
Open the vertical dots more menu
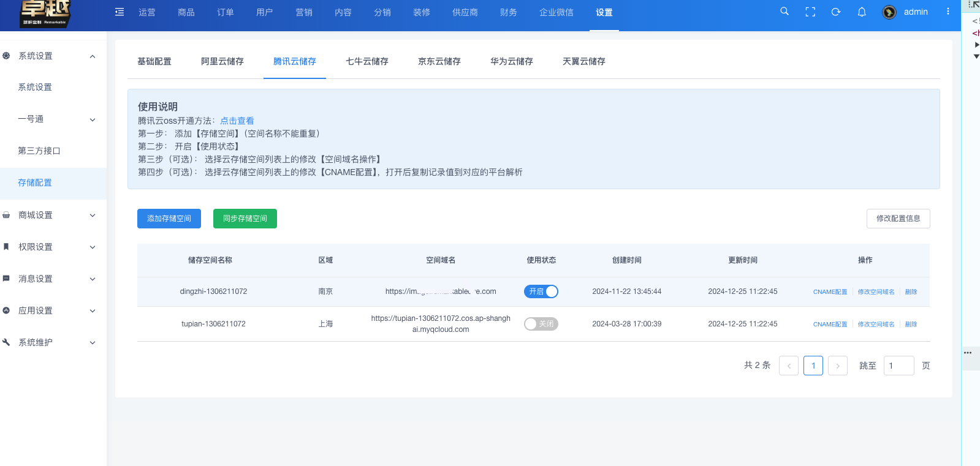coord(948,12)
